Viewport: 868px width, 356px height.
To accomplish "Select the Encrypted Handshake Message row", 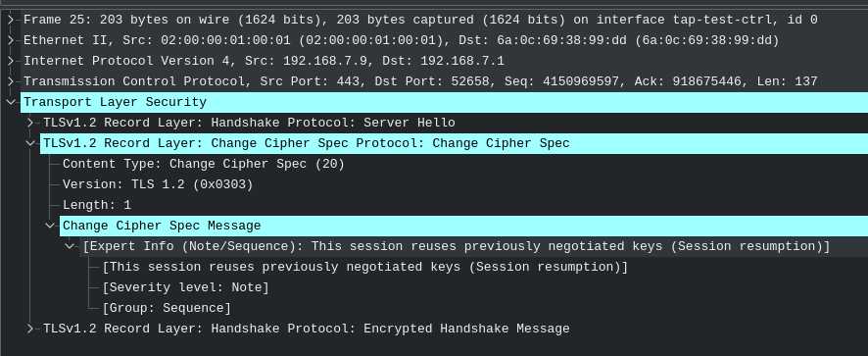I will (306, 329).
